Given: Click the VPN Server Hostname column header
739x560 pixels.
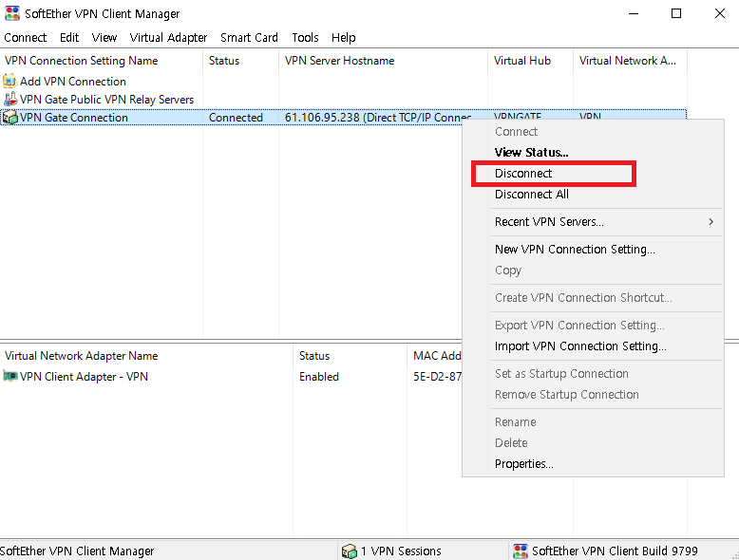Looking at the screenshot, I should 383,61.
